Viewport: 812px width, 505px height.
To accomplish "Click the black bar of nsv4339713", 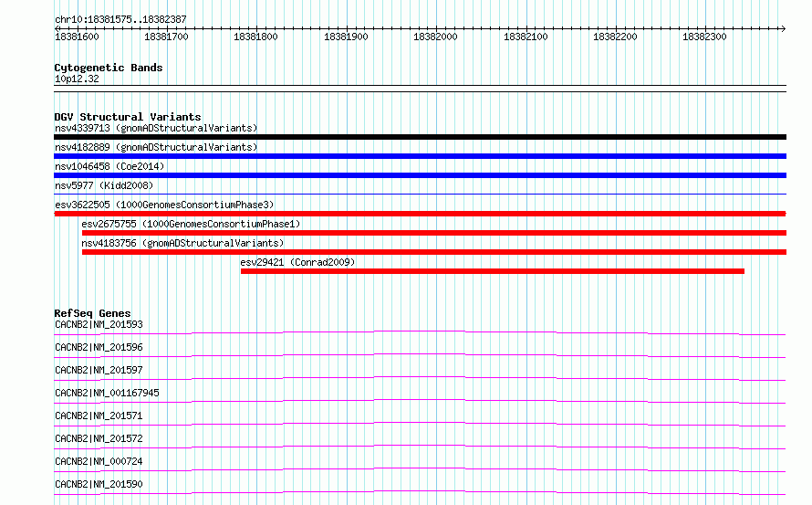I will pos(420,137).
